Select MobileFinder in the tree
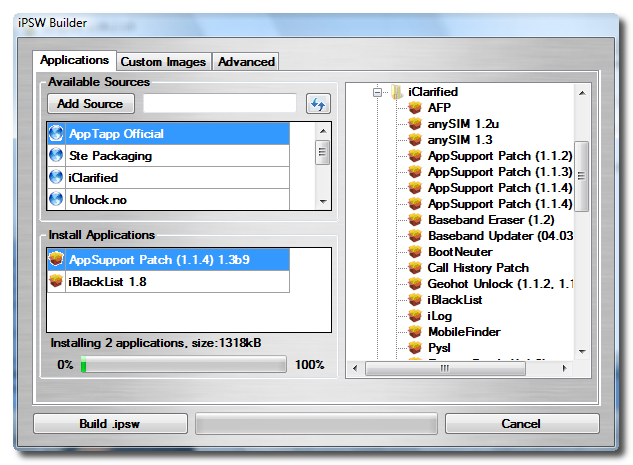 pos(464,332)
